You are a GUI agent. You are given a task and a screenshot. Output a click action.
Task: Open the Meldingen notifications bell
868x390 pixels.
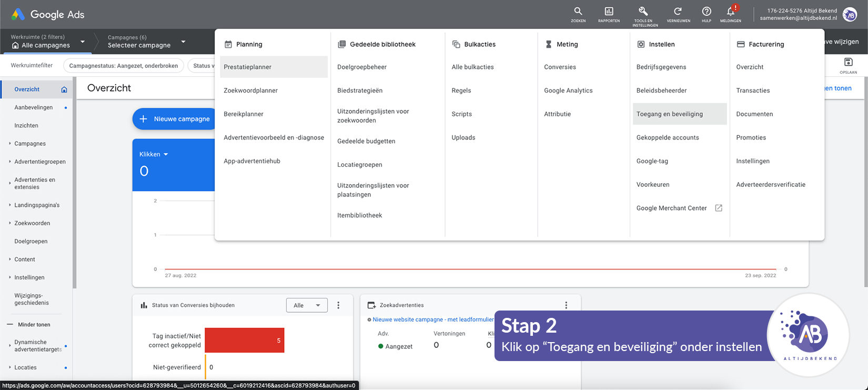[730, 12]
